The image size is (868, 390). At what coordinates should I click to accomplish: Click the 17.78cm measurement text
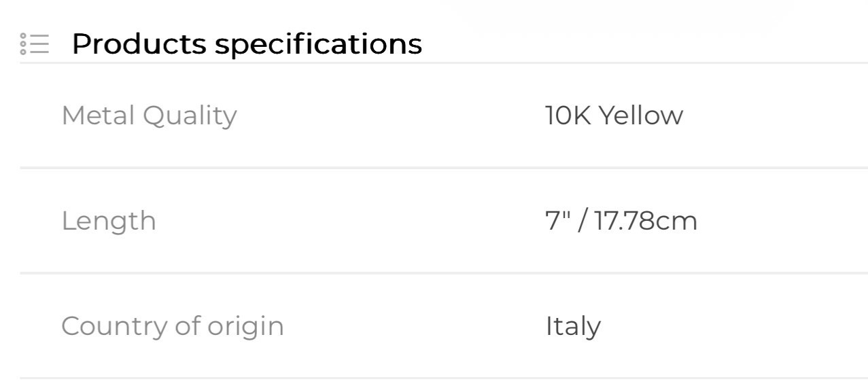[646, 221]
